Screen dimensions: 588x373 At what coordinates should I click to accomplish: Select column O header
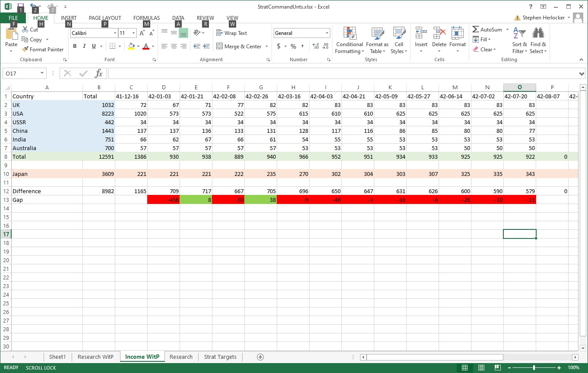520,88
